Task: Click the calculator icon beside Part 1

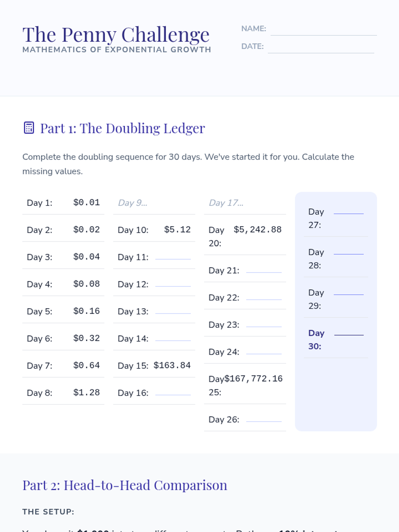Action: [x=29, y=128]
